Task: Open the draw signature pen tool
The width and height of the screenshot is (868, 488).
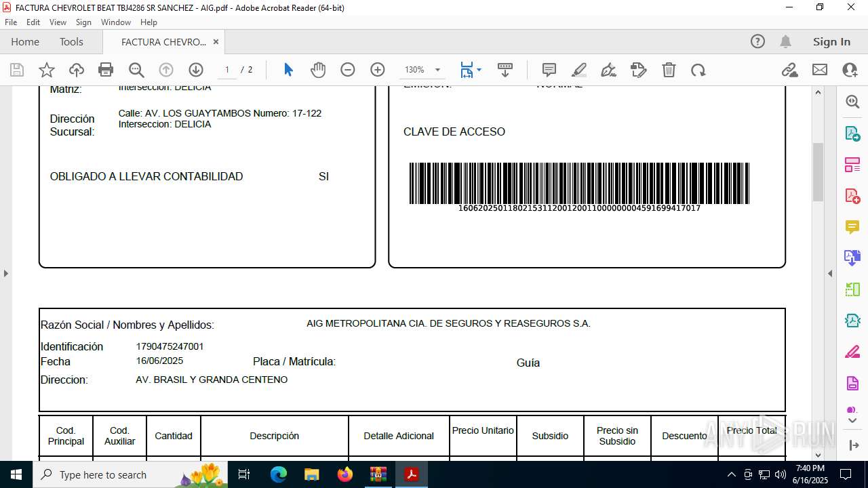Action: 609,70
